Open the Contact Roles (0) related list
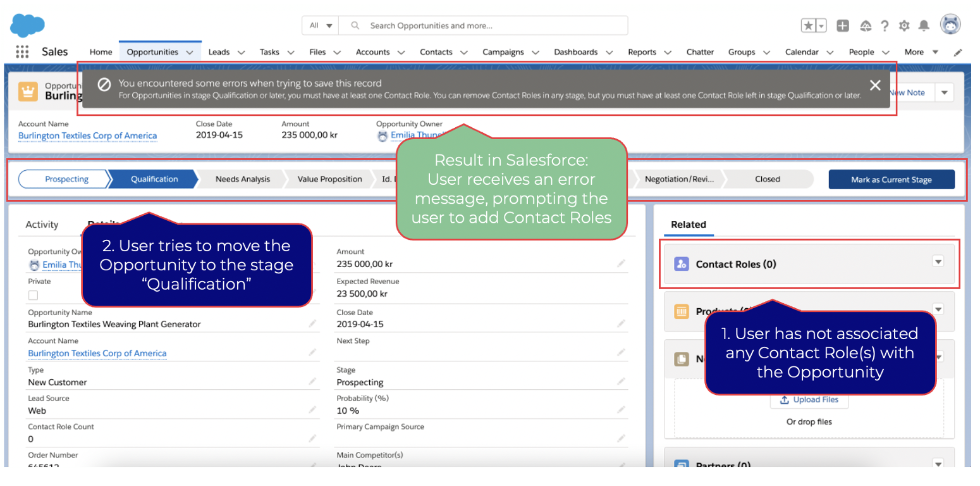This screenshot has width=980, height=486. (x=736, y=264)
